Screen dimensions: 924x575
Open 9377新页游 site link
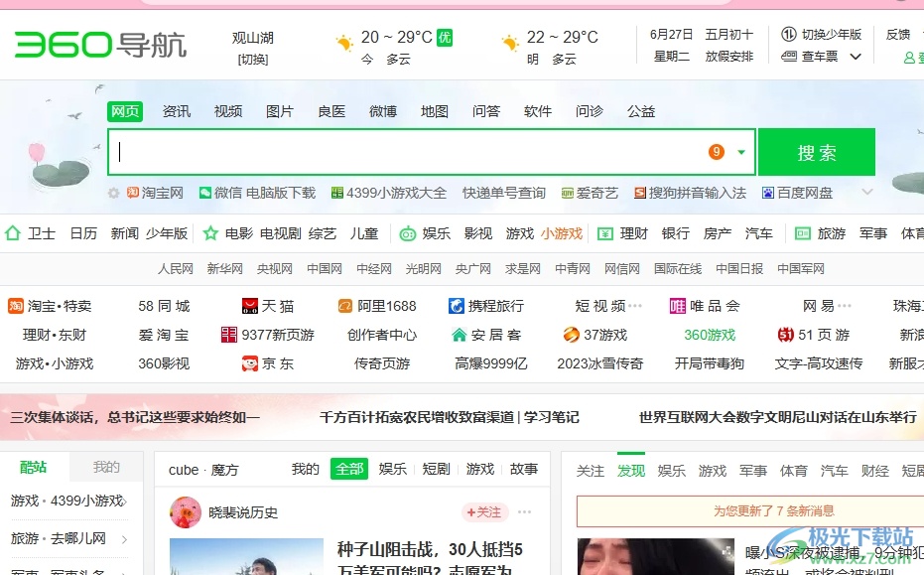point(268,335)
